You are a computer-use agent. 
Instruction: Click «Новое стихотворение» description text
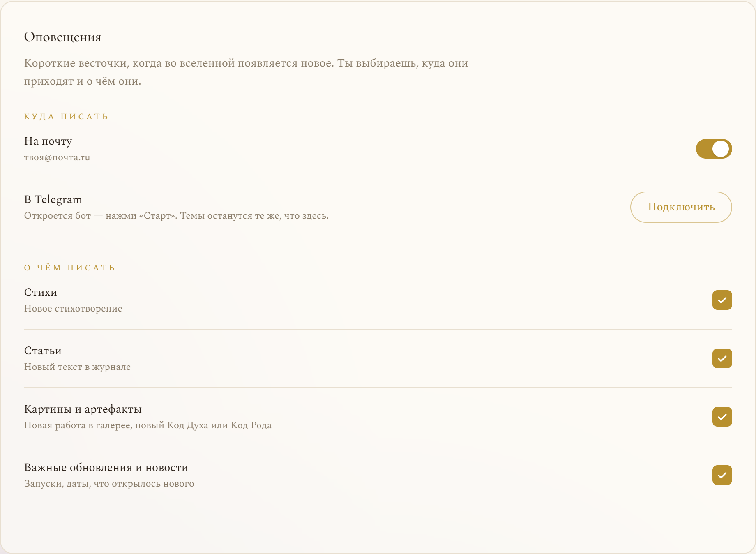(x=73, y=309)
